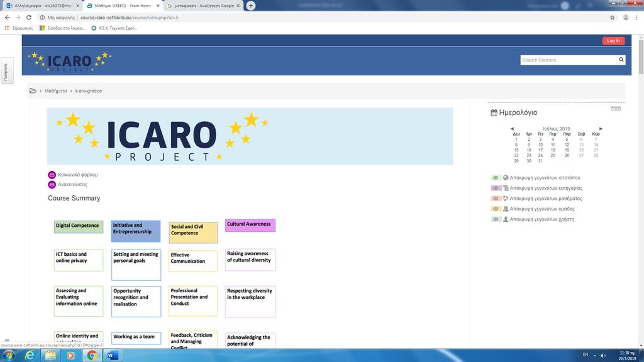Go to next month in calendar
Image resolution: width=644 pixels, height=362 pixels.
click(x=601, y=129)
